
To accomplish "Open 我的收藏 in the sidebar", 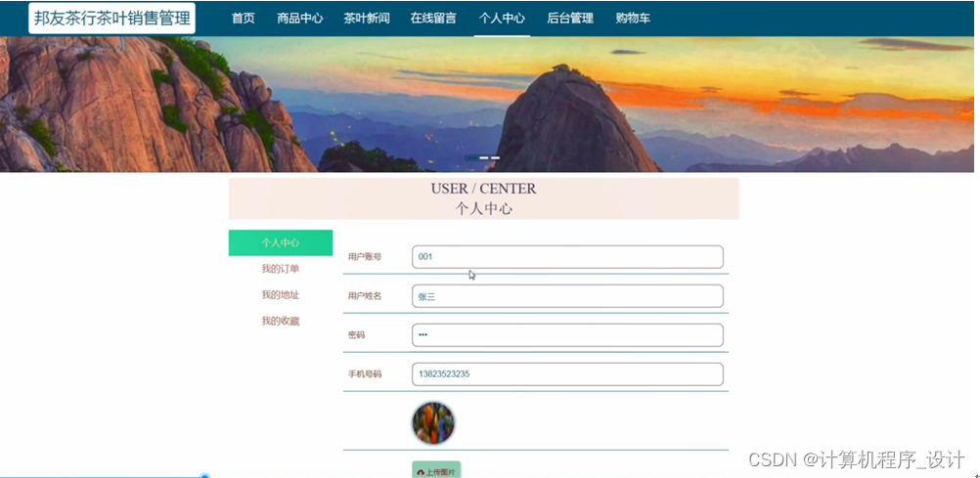I will pyautogui.click(x=281, y=322).
